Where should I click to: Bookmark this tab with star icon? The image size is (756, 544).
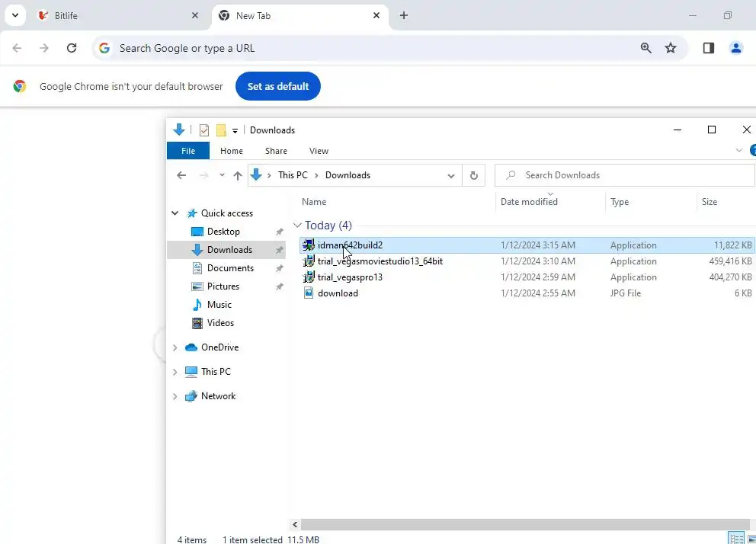coord(671,48)
